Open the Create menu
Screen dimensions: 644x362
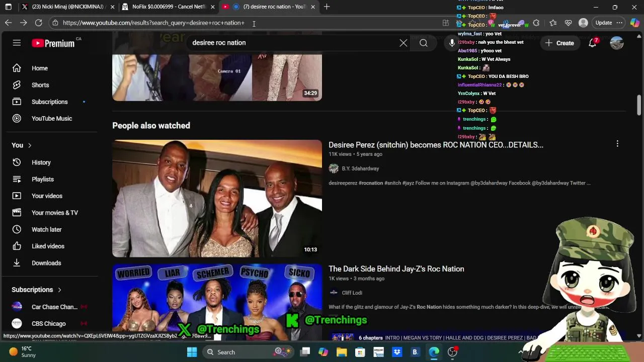pos(559,43)
